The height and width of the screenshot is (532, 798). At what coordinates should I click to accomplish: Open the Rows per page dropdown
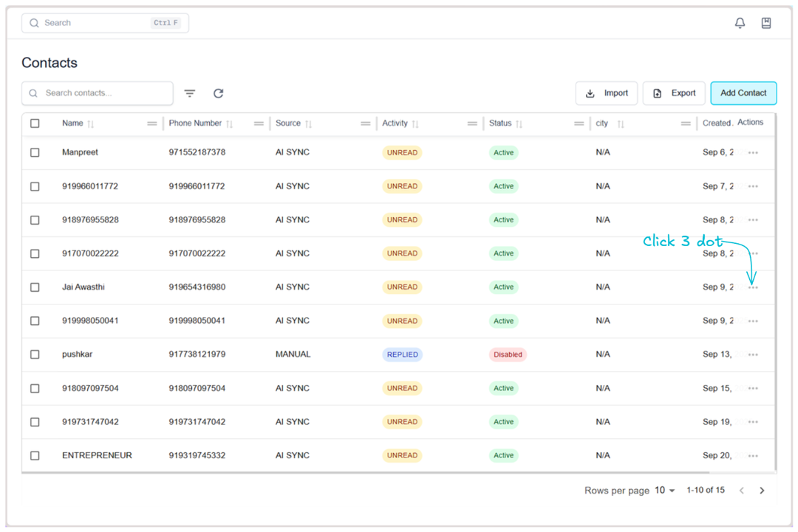pyautogui.click(x=664, y=490)
